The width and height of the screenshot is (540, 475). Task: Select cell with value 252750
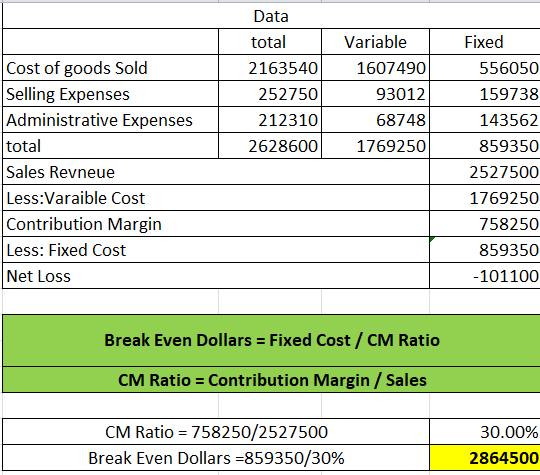point(270,94)
